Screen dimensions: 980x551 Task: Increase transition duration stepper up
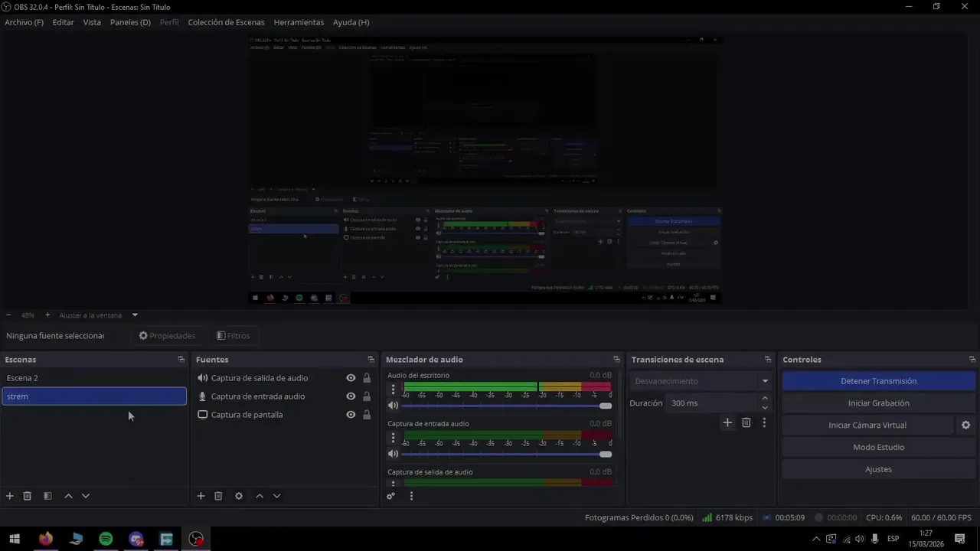(765, 398)
